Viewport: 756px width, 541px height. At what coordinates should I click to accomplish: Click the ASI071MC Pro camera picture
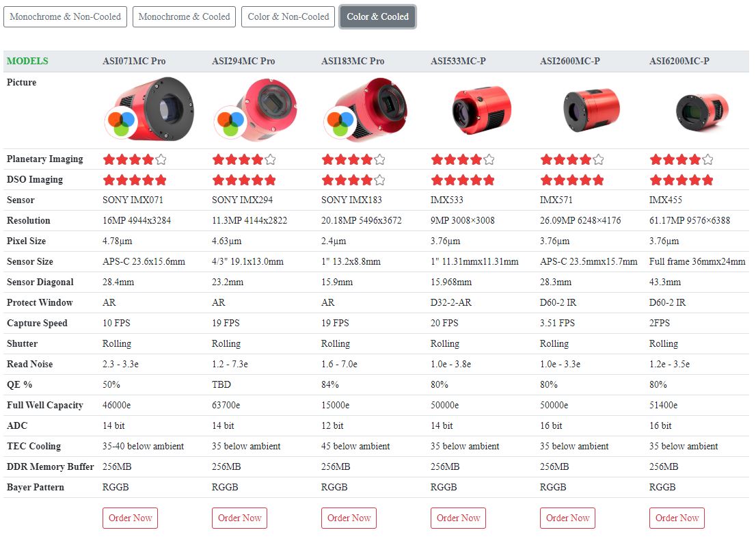coord(150,109)
